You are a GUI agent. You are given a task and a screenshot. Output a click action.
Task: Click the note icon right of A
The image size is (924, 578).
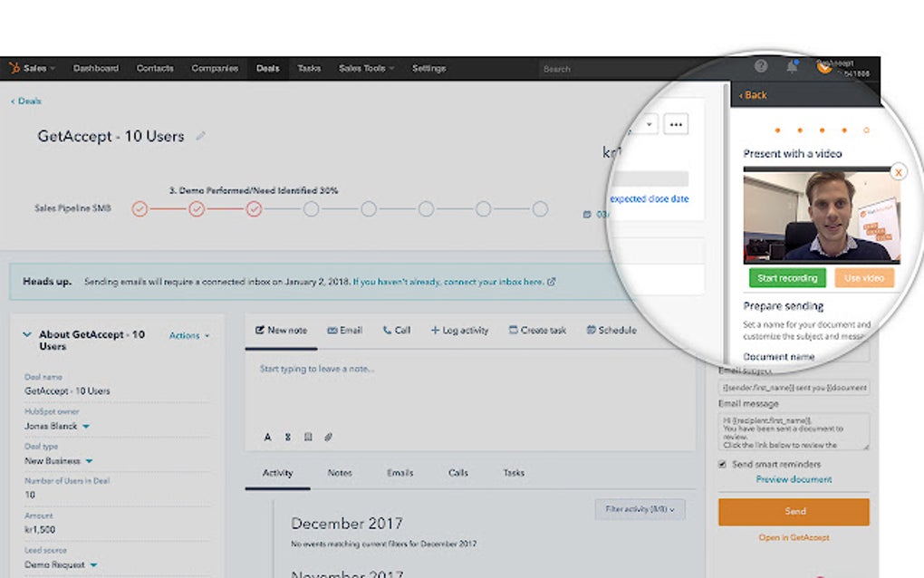tap(287, 438)
